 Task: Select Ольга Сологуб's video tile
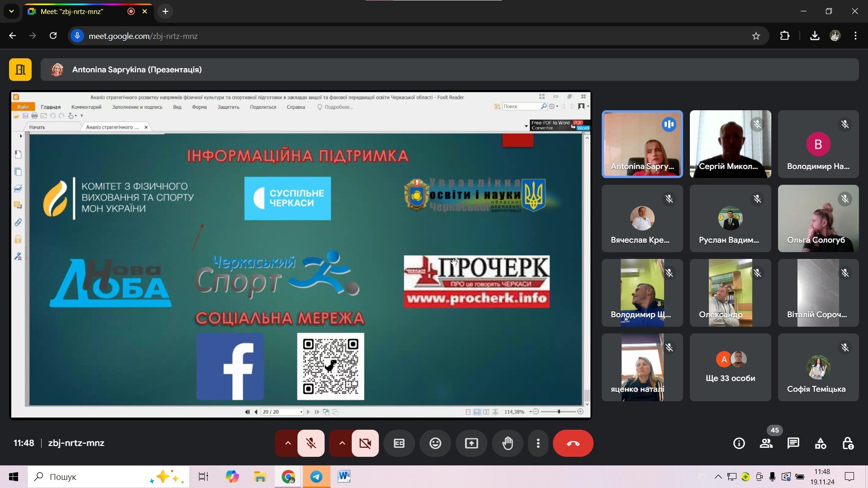tap(818, 218)
